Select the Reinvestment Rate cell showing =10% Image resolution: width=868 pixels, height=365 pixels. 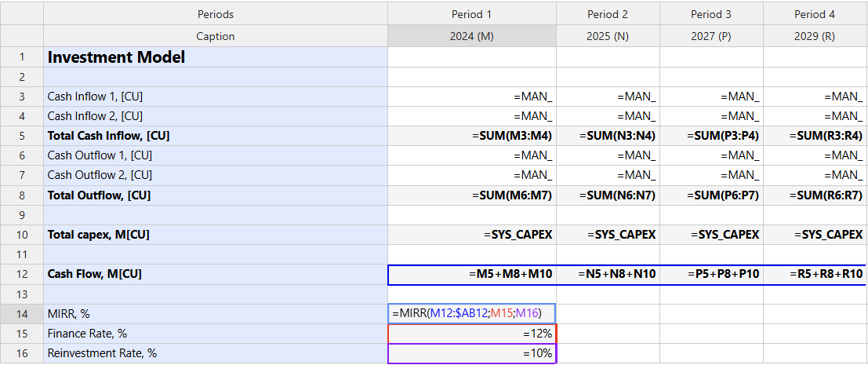click(472, 353)
